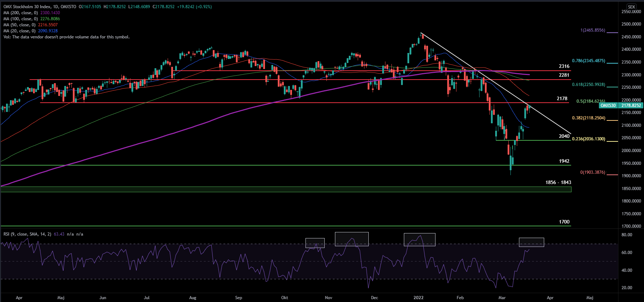Screen dimensions: 644x302
Task: Click the 2022 label on time axis
Action: [x=418, y=298]
